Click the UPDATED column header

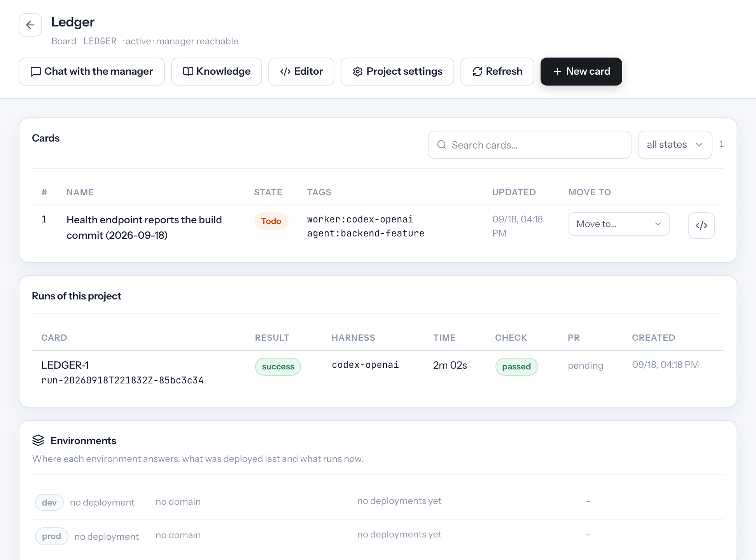click(x=514, y=192)
